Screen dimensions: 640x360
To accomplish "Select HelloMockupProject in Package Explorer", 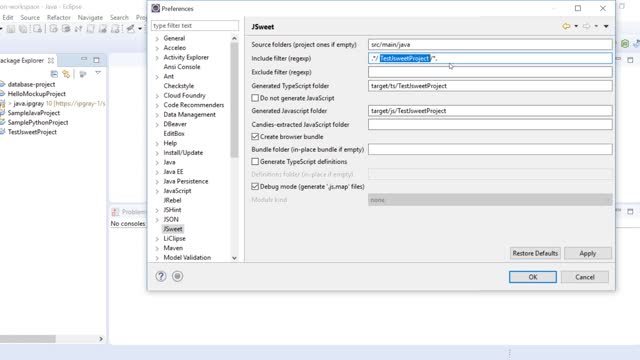I will tap(37, 94).
